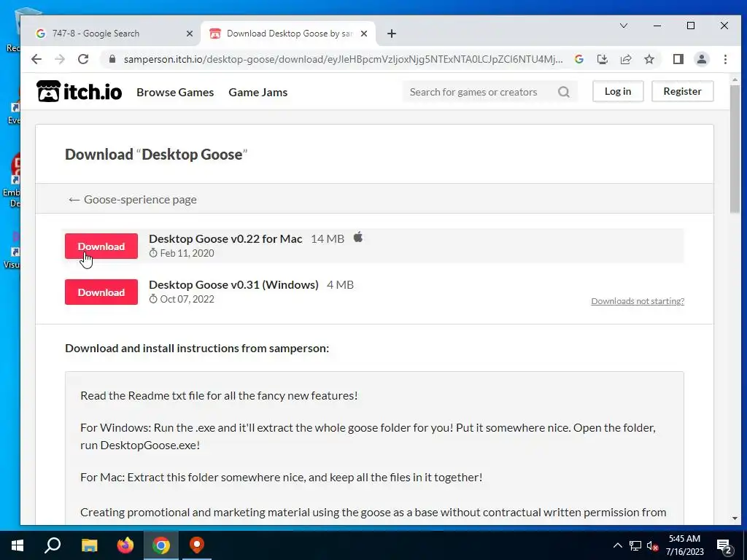Click the Log in button
The height and width of the screenshot is (560, 747).
pos(618,91)
